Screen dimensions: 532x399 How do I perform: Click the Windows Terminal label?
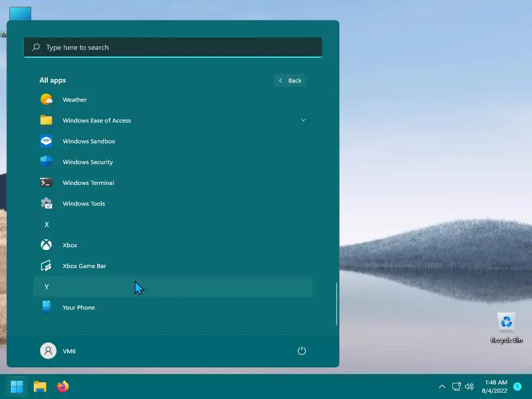pyautogui.click(x=88, y=182)
